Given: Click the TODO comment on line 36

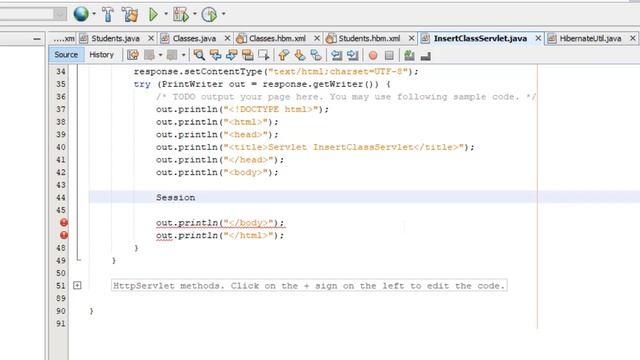Looking at the screenshot, I should pyautogui.click(x=346, y=97).
